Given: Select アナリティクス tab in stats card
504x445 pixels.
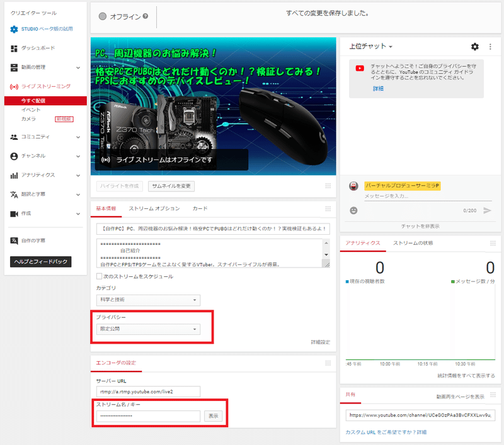Looking at the screenshot, I should (x=363, y=243).
